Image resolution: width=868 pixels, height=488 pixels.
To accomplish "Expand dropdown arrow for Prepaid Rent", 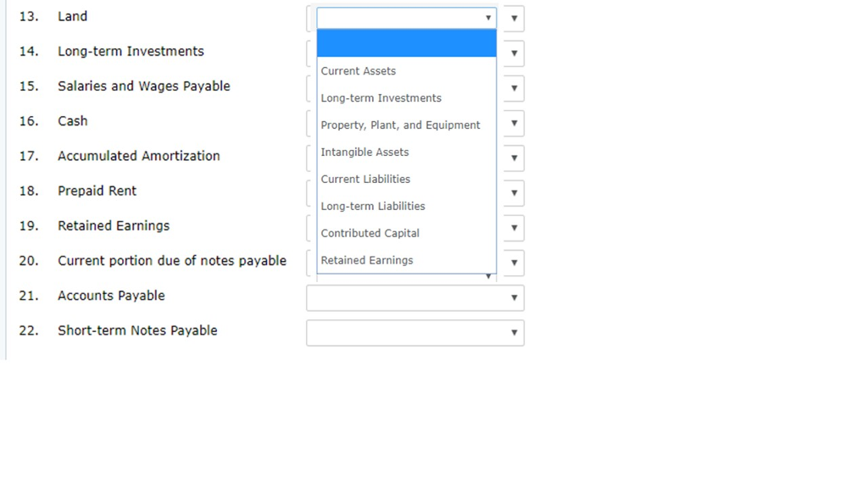I will coord(515,193).
